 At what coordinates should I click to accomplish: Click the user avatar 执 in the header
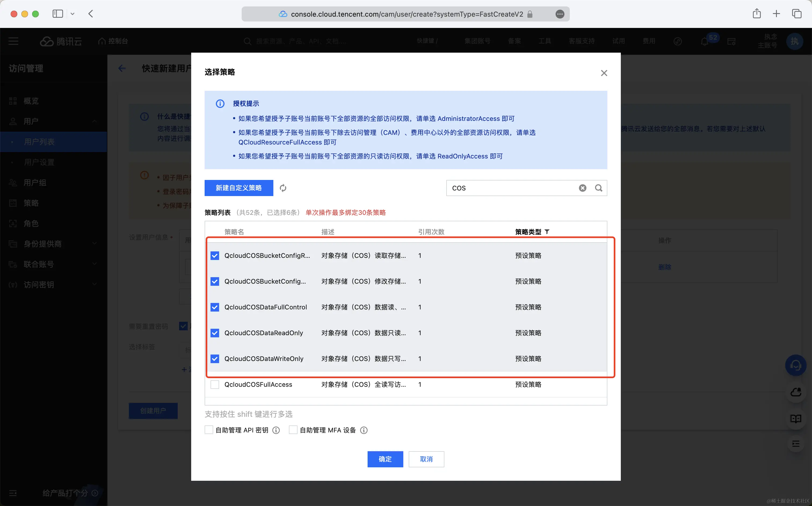click(795, 41)
